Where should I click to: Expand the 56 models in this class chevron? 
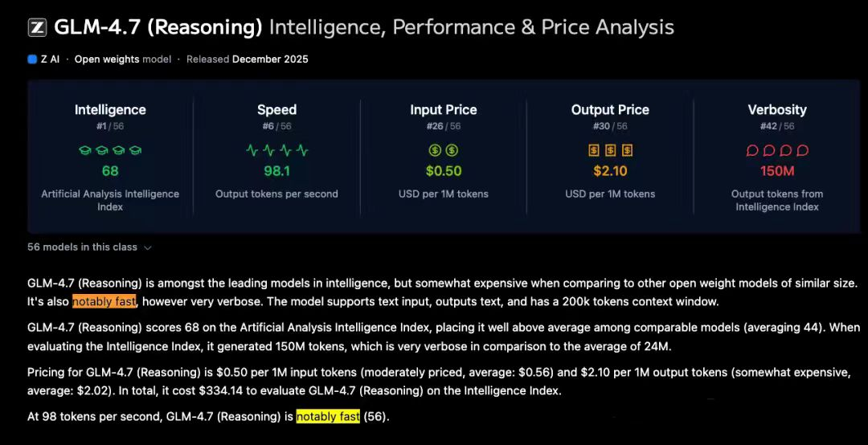(x=148, y=247)
